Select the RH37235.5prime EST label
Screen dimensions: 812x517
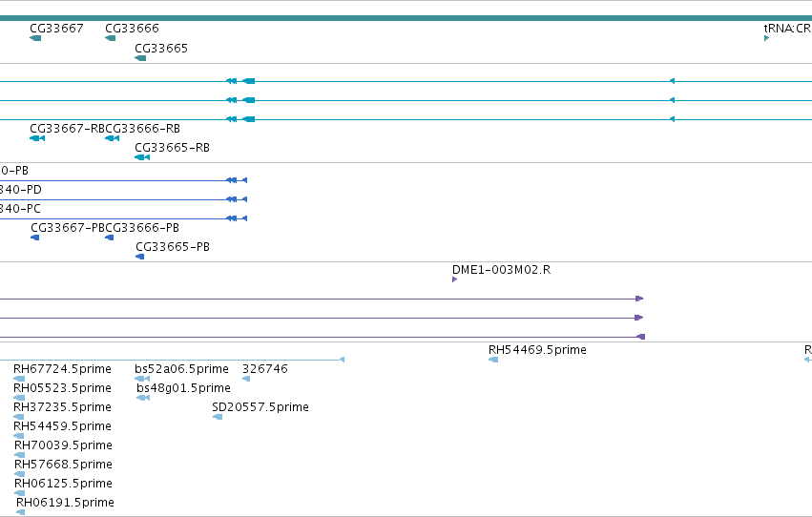pos(62,407)
